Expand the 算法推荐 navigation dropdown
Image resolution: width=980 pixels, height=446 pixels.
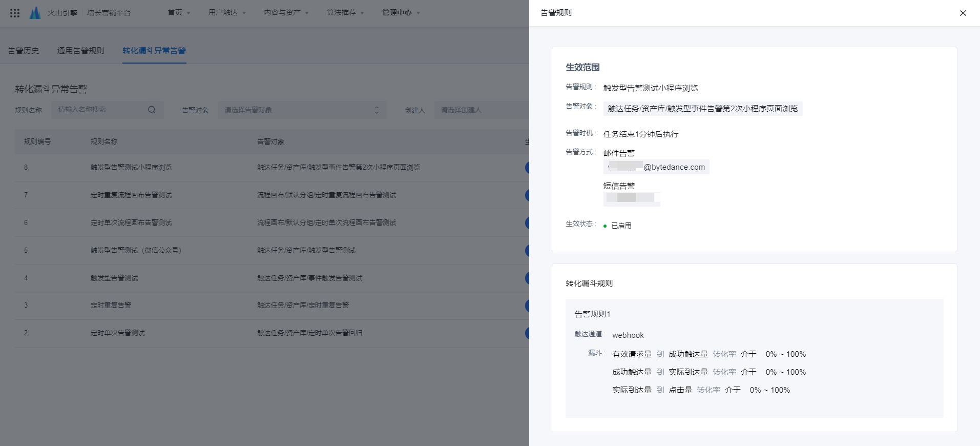click(345, 13)
